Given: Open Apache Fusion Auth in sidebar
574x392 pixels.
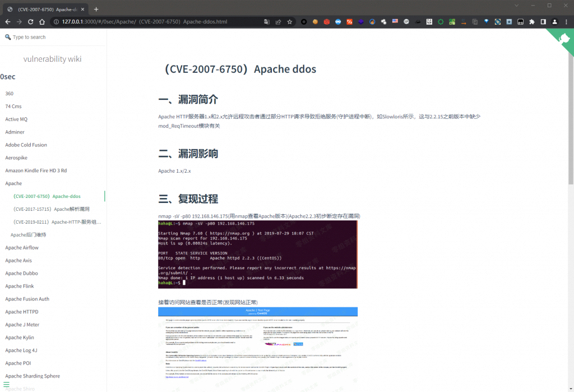Looking at the screenshot, I should (x=27, y=299).
